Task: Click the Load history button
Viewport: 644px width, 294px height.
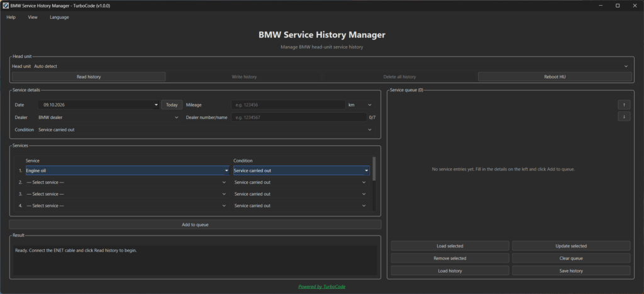Action: pyautogui.click(x=450, y=271)
